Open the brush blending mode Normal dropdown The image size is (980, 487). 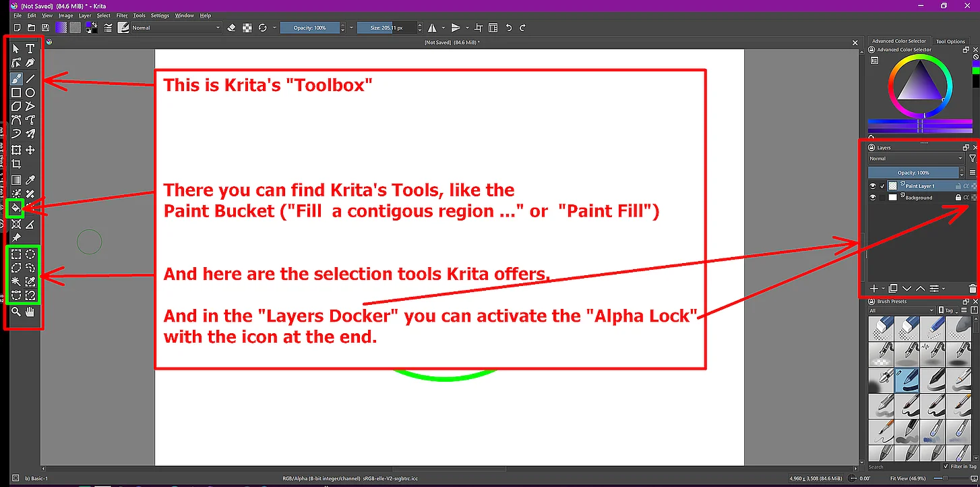point(176,28)
